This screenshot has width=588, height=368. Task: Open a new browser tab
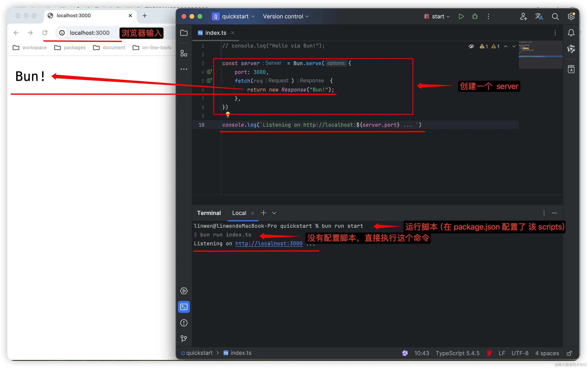(145, 16)
